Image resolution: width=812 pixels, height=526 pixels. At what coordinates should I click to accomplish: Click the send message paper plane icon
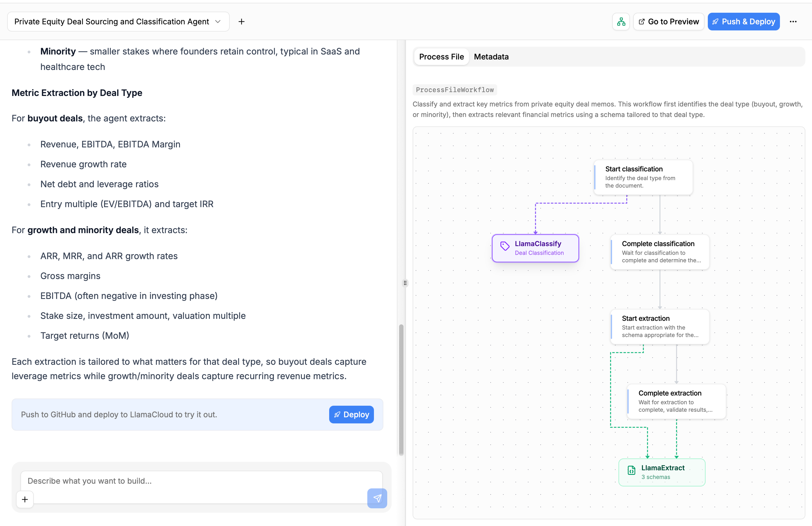pos(377,498)
